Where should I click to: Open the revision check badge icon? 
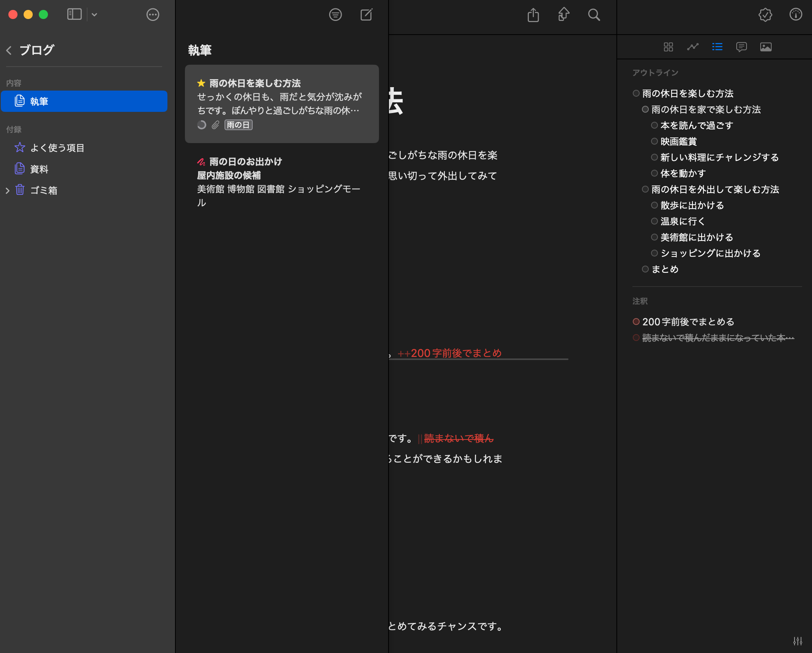(765, 14)
